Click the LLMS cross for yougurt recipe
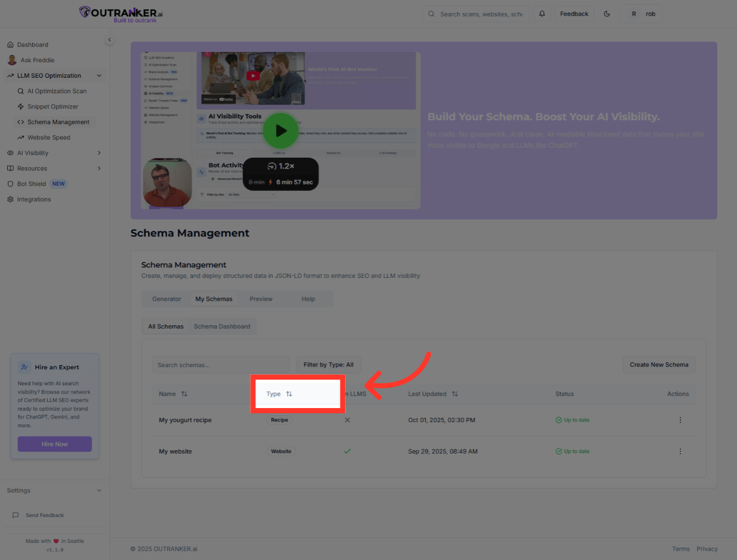This screenshot has height=560, width=737. tap(347, 420)
